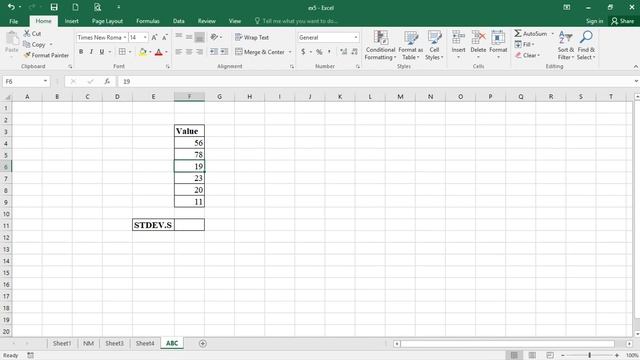The height and width of the screenshot is (360, 640).
Task: Open the font name dropdown
Action: pos(125,37)
